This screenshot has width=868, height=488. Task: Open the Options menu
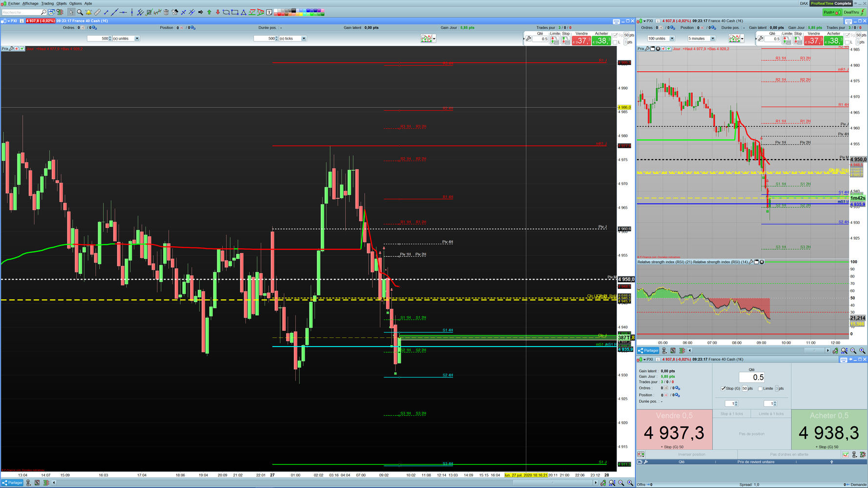pos(76,3)
